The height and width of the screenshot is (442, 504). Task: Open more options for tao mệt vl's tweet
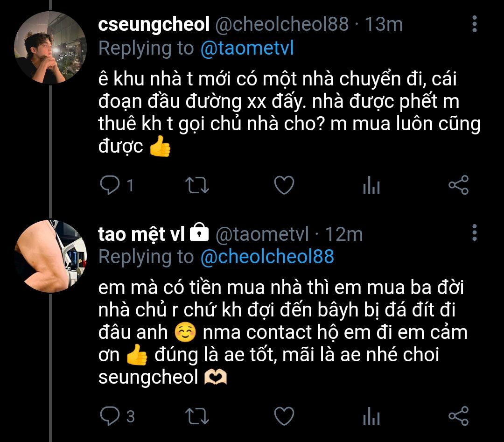[x=475, y=232]
